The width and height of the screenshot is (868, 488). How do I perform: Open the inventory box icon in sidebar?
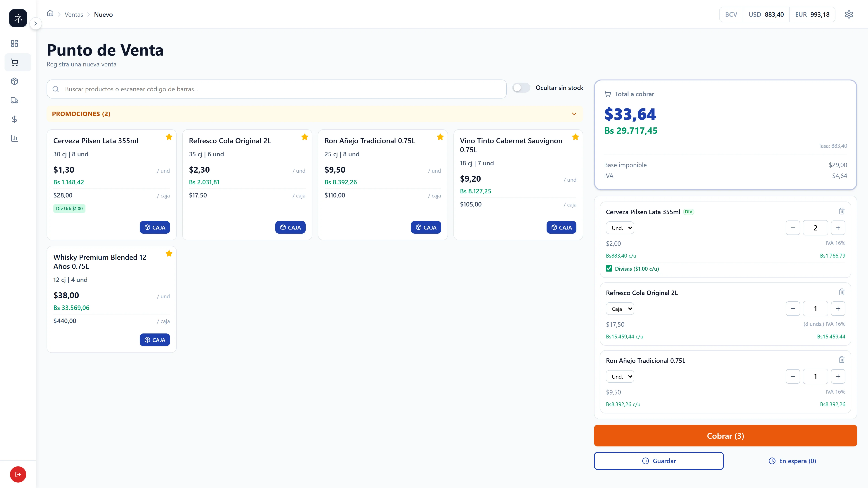14,81
